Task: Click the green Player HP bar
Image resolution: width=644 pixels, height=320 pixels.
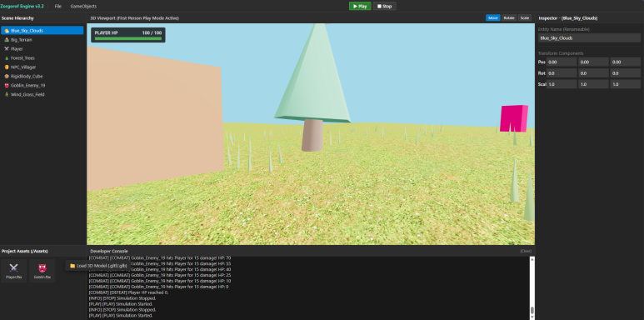Action: [128, 38]
